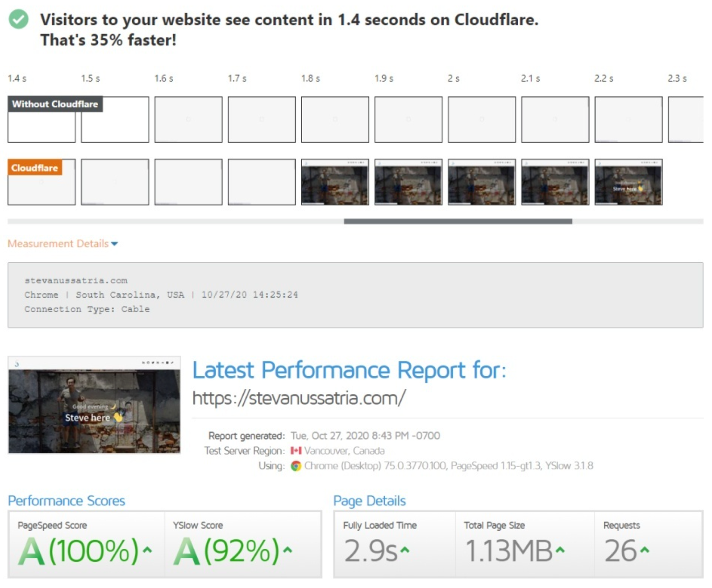Open Without Cloudflare frame at 1.7 s

pyautogui.click(x=262, y=119)
